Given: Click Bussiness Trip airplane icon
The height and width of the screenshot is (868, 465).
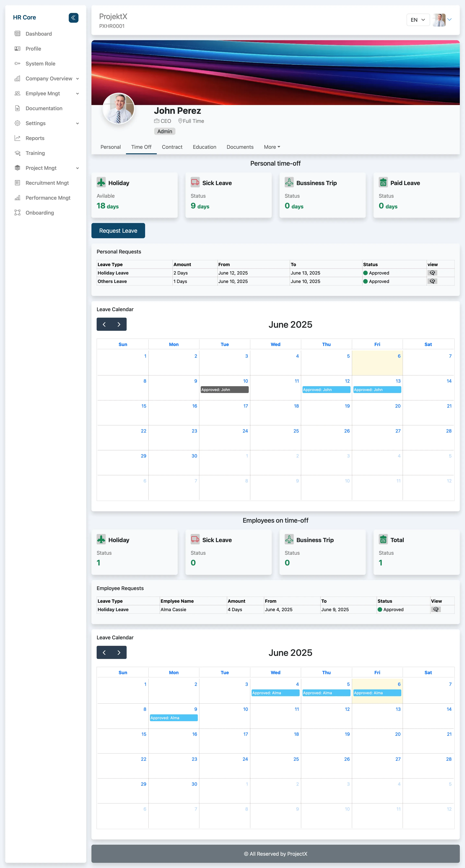Looking at the screenshot, I should click(x=289, y=182).
